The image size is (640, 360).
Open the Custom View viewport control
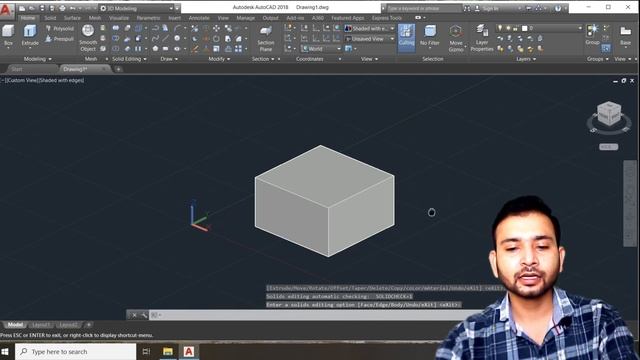21,80
